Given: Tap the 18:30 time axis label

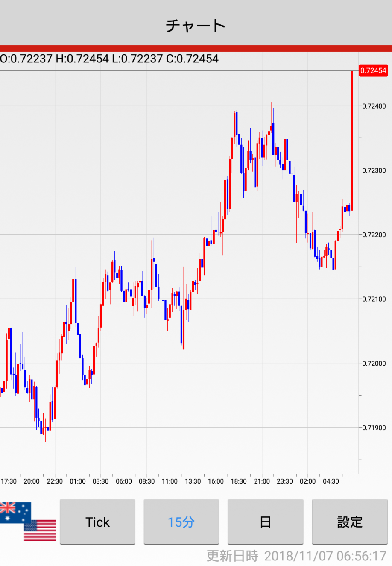Looking at the screenshot, I should click(x=239, y=481).
